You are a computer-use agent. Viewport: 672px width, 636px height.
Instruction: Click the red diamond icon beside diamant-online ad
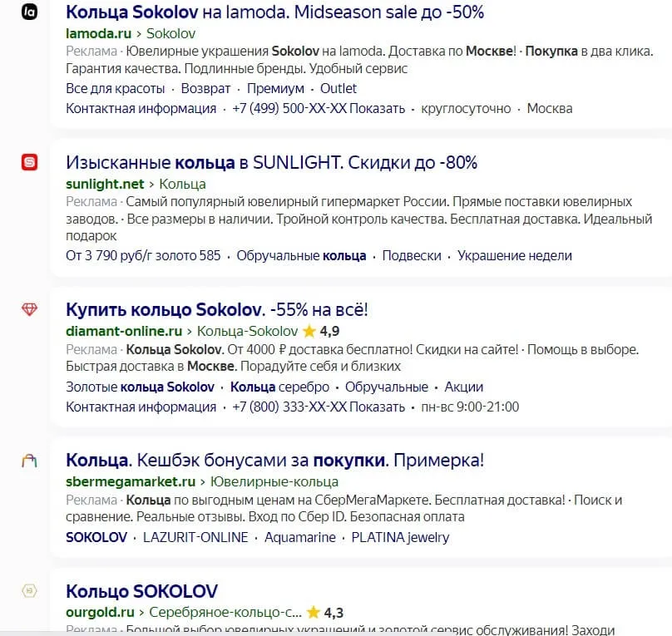[x=29, y=308]
